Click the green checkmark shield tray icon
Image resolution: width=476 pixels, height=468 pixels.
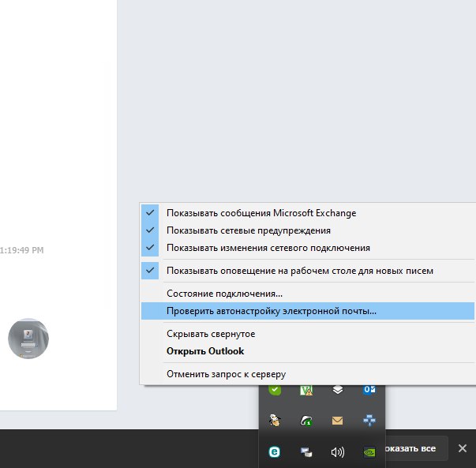tap(275, 390)
